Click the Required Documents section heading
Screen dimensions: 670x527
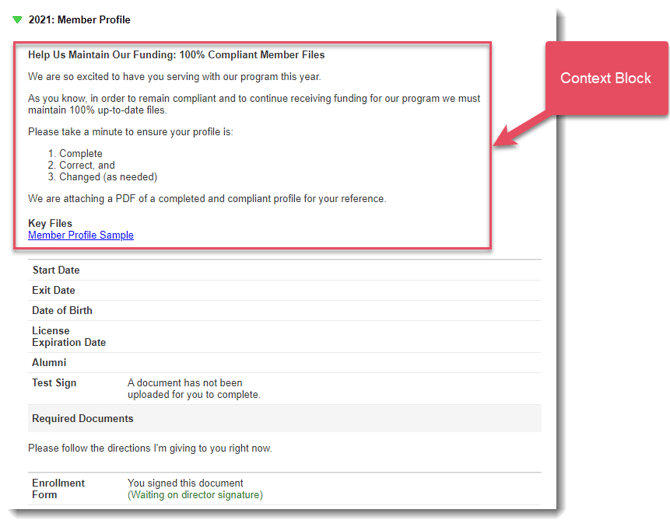[82, 418]
